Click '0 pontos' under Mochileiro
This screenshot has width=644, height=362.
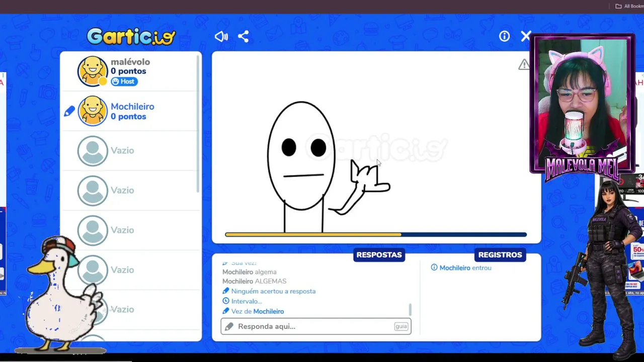tap(128, 117)
